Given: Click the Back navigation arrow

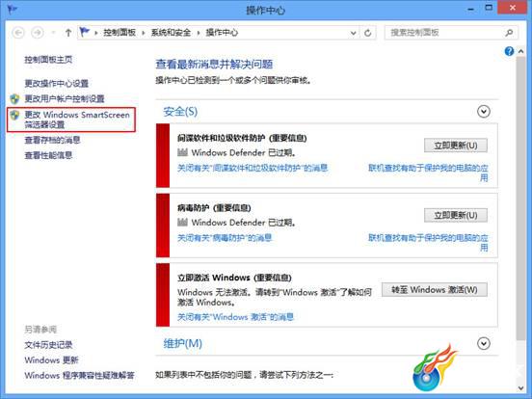Looking at the screenshot, I should [x=18, y=33].
